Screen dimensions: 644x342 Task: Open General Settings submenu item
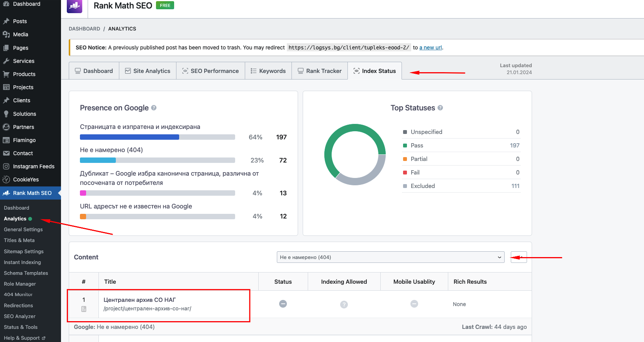[x=23, y=229]
